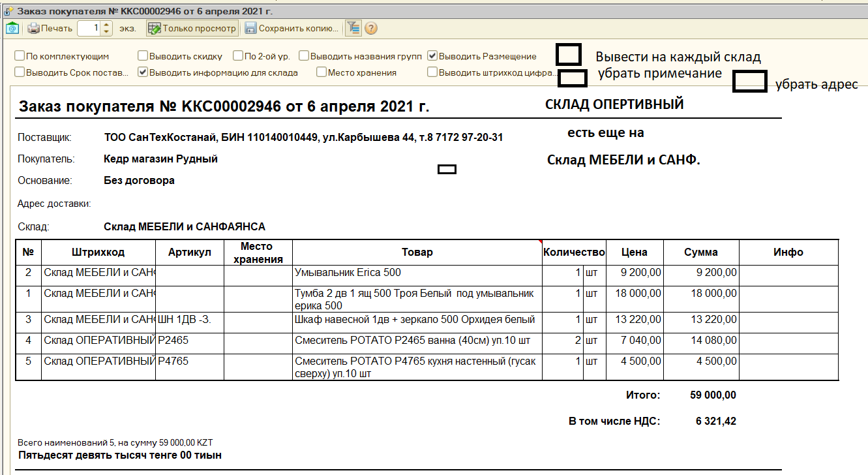
Task: Decrease copies count with down arrow
Action: point(107,32)
